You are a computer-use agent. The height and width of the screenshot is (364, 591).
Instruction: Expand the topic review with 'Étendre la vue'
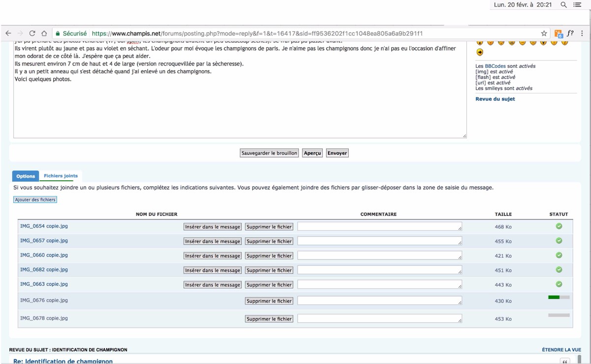tap(561, 350)
